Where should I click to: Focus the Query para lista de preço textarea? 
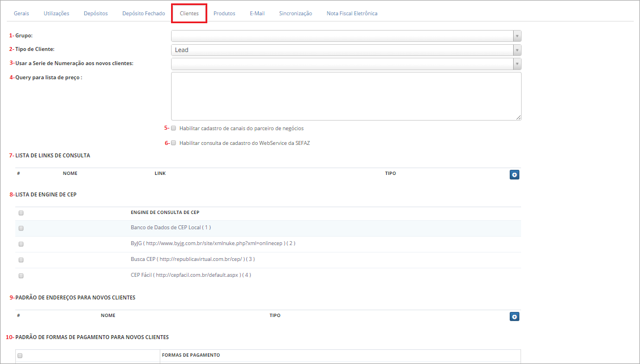(x=346, y=96)
